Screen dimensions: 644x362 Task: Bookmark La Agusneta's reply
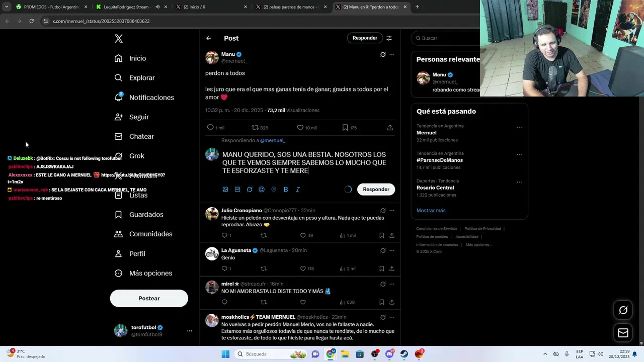[382, 268]
